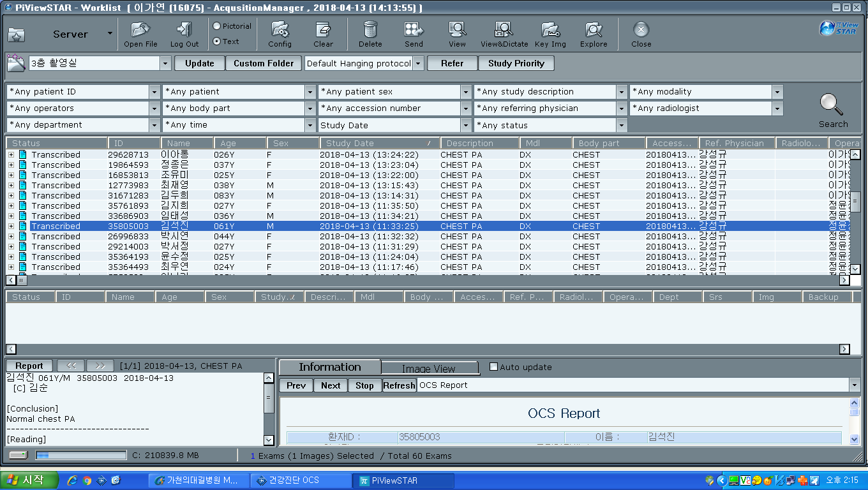The height and width of the screenshot is (490, 868).
Task: Click the Study Priority button
Action: click(x=516, y=63)
